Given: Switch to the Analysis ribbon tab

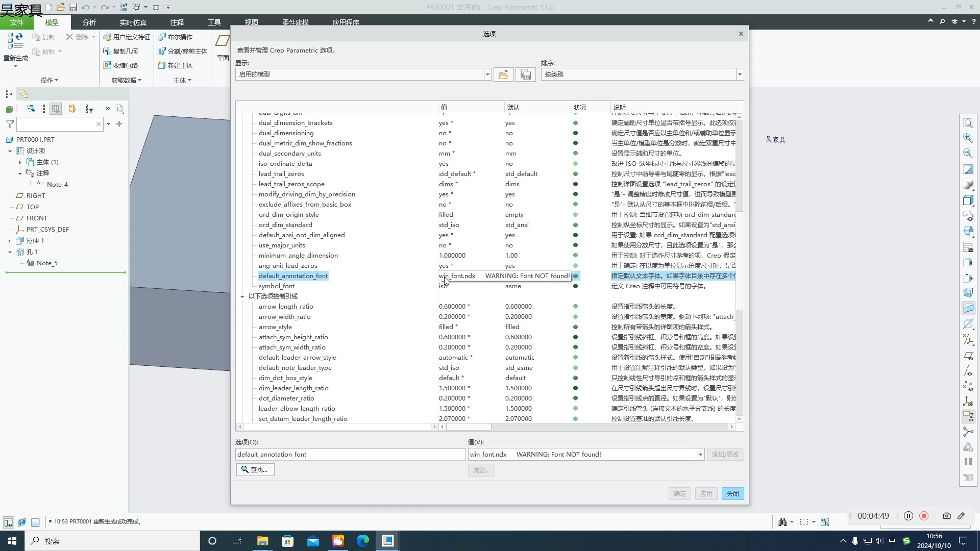Looking at the screenshot, I should click(89, 22).
